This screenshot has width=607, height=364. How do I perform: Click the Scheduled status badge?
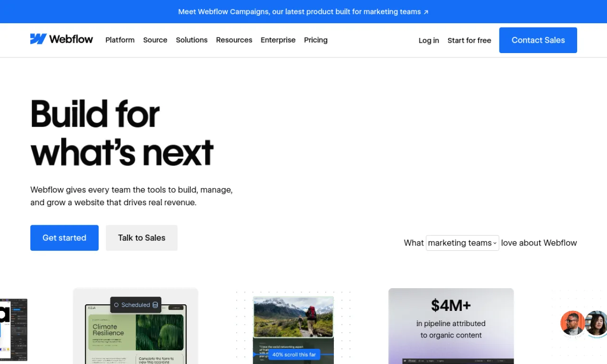136,305
